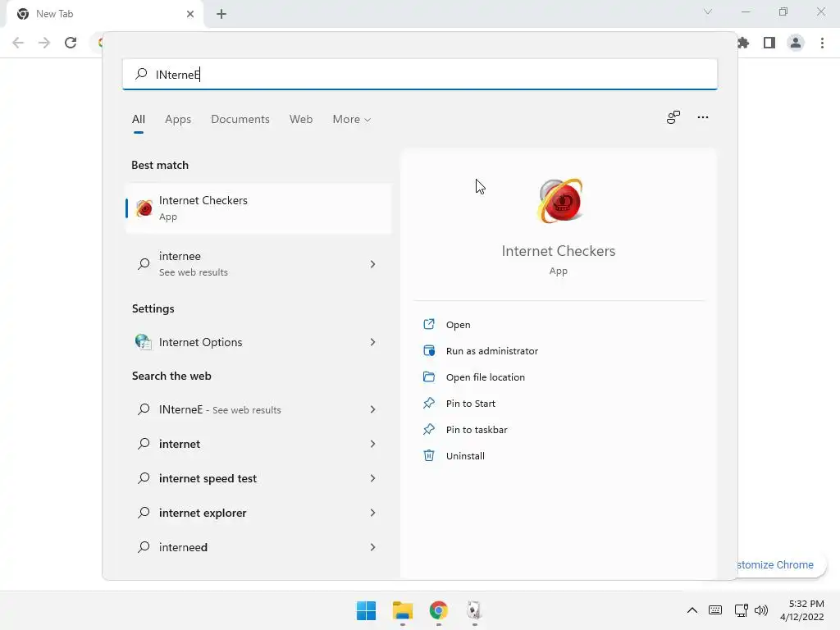Pin Internet Checkers to taskbar
The image size is (840, 630).
[x=477, y=430]
